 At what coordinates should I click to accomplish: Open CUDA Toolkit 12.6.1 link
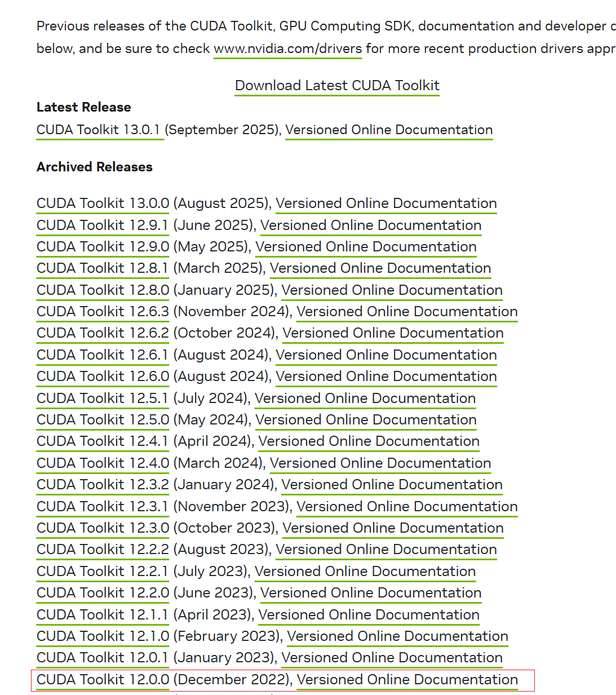point(103,355)
